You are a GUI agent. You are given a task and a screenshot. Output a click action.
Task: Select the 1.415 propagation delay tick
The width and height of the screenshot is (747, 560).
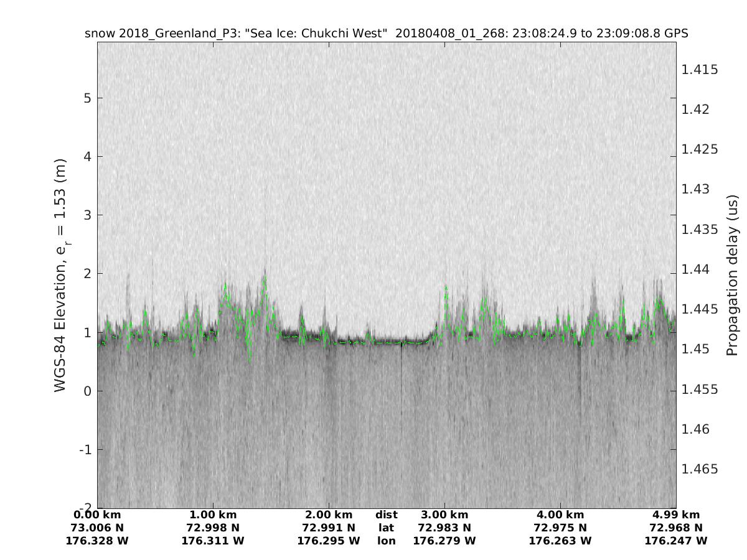[x=700, y=70]
